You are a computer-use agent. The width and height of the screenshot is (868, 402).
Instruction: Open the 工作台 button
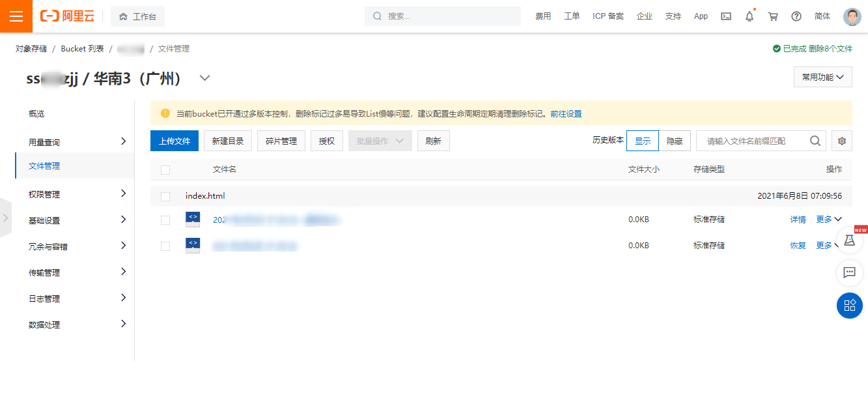pyautogui.click(x=137, y=16)
